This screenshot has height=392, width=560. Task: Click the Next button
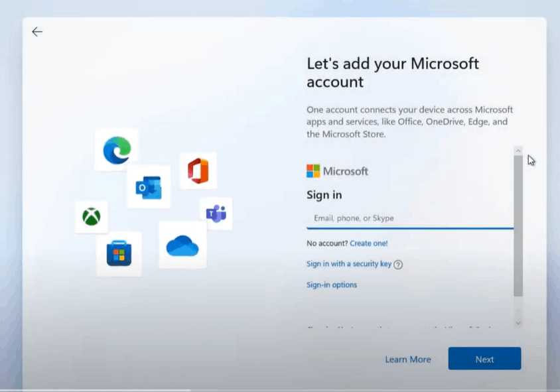(484, 358)
